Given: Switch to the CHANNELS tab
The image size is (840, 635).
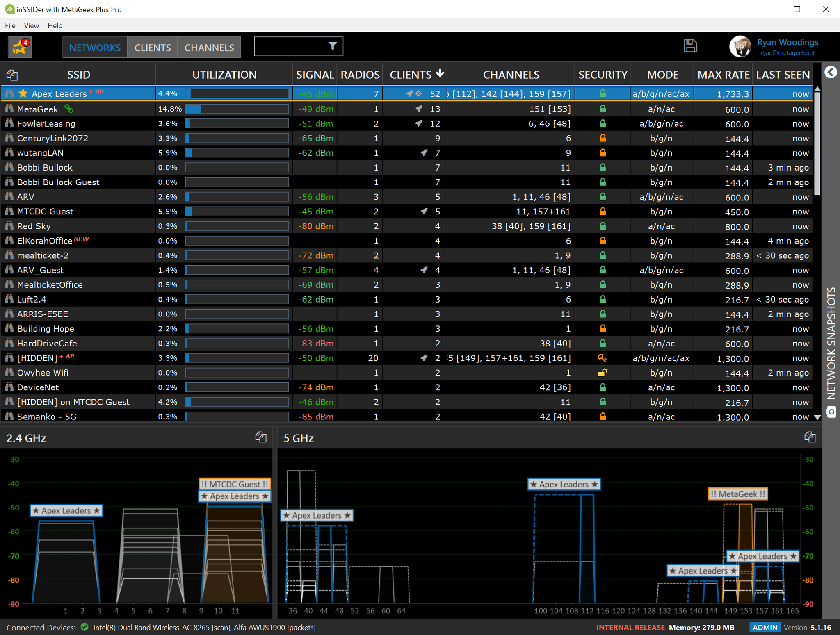Looking at the screenshot, I should pyautogui.click(x=209, y=48).
